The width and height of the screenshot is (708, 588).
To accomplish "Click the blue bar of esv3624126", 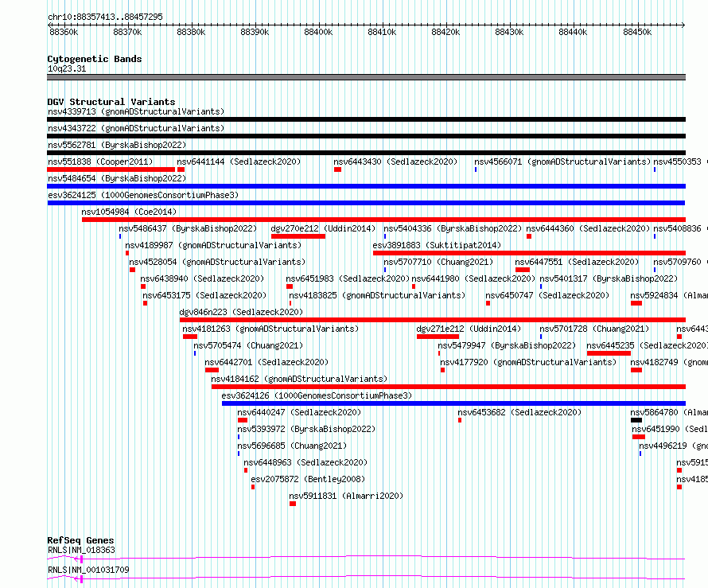I will click(453, 403).
